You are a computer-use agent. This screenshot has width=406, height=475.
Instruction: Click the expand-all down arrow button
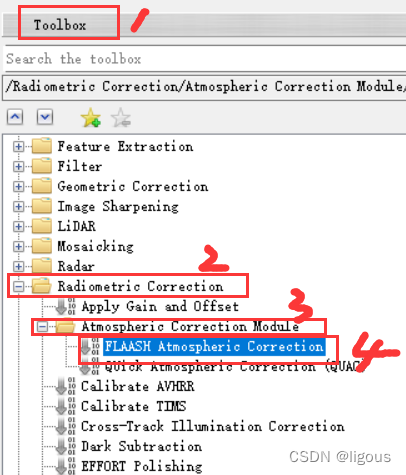point(45,117)
